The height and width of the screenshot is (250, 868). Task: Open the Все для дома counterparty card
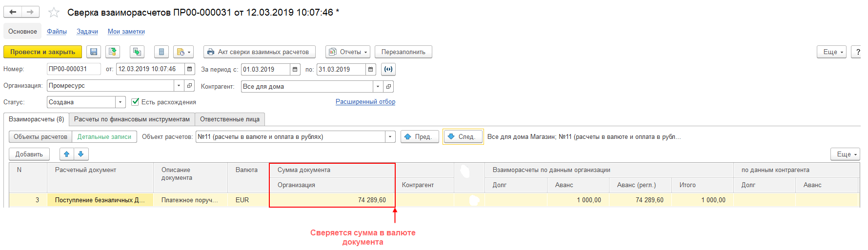coord(388,87)
